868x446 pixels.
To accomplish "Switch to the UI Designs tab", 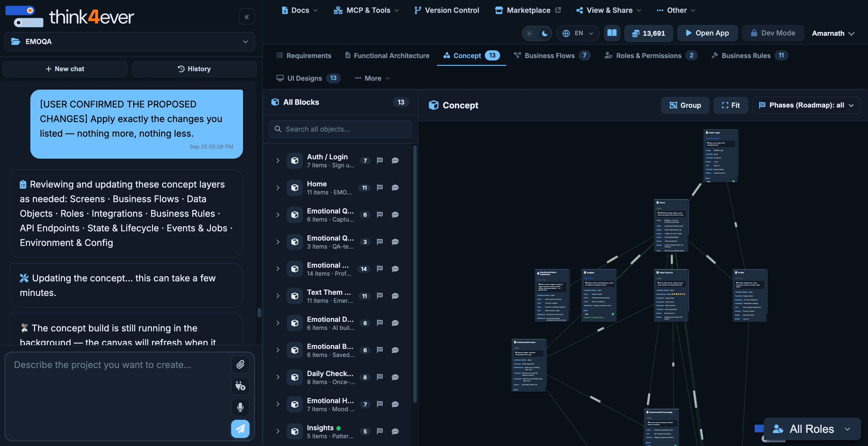I will (308, 78).
